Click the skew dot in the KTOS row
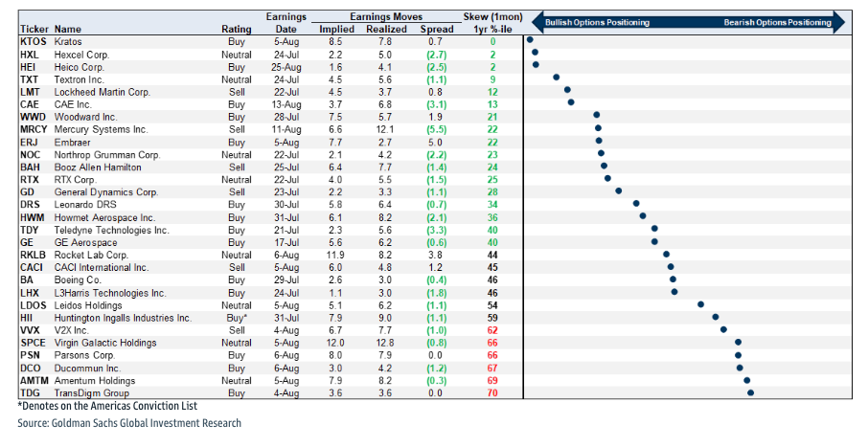 point(529,41)
